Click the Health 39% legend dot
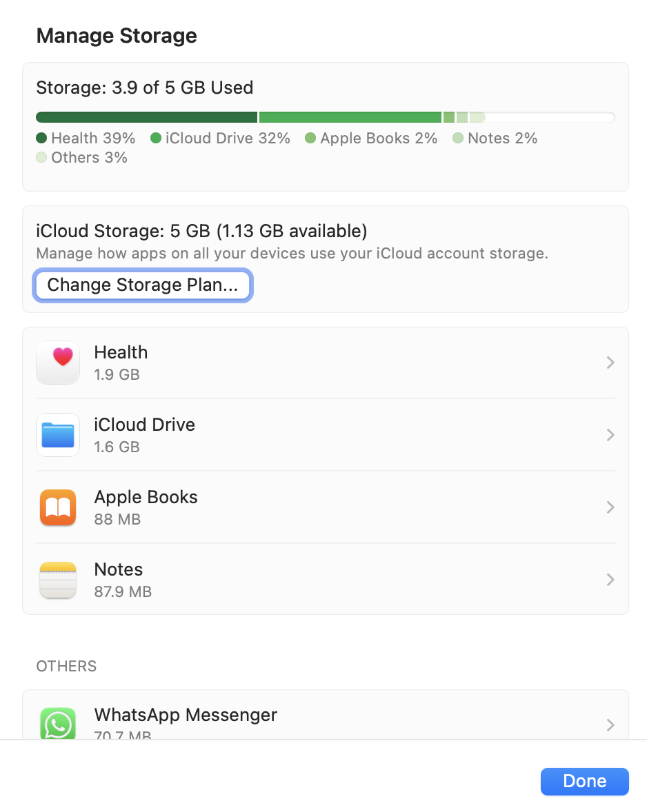The width and height of the screenshot is (647, 812). coord(41,139)
